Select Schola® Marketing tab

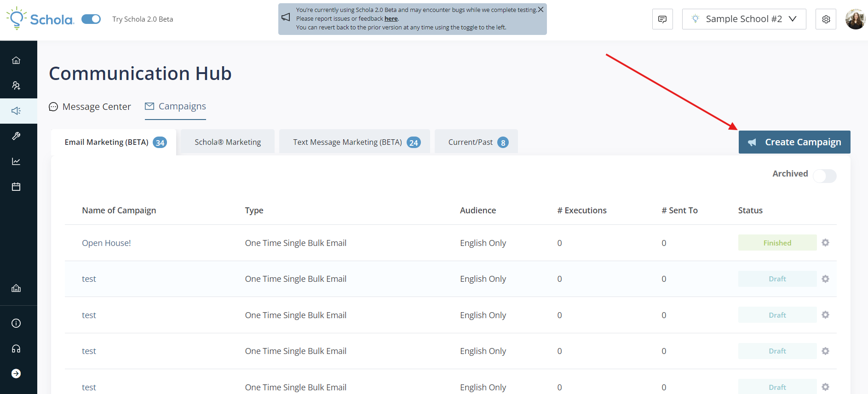coord(228,142)
